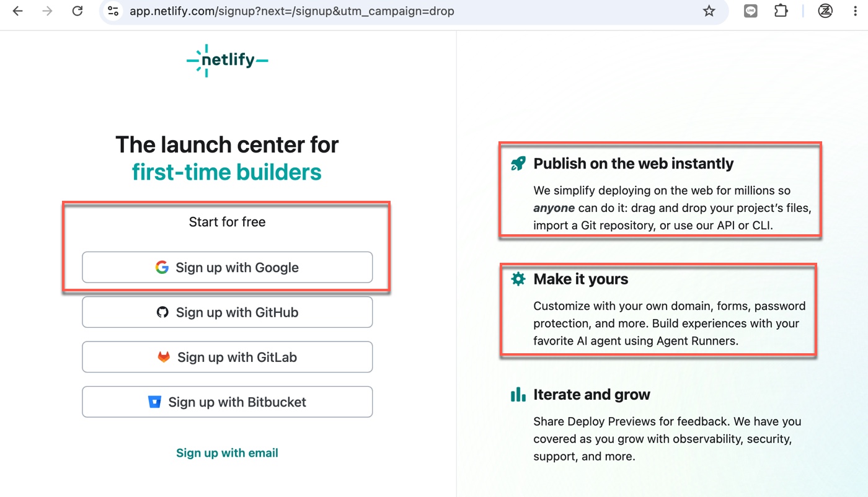Bookmark this page with the star icon
This screenshot has height=497, width=868.
(709, 11)
